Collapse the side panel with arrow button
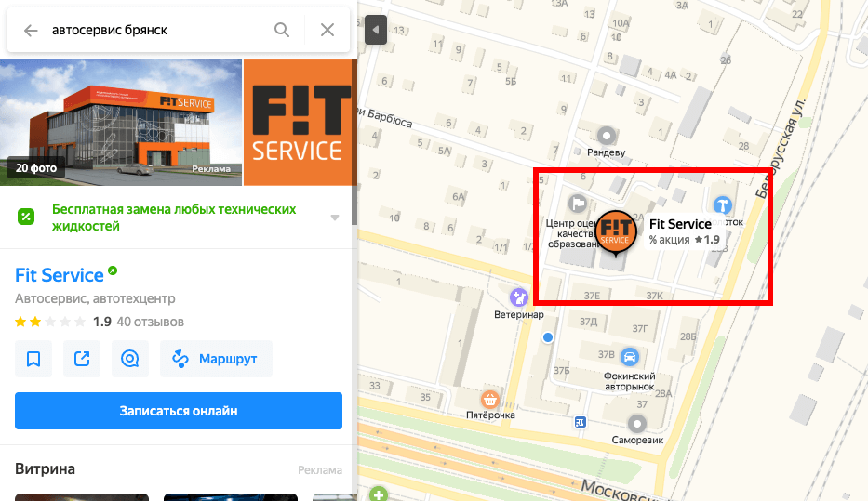The image size is (868, 501). click(x=375, y=30)
